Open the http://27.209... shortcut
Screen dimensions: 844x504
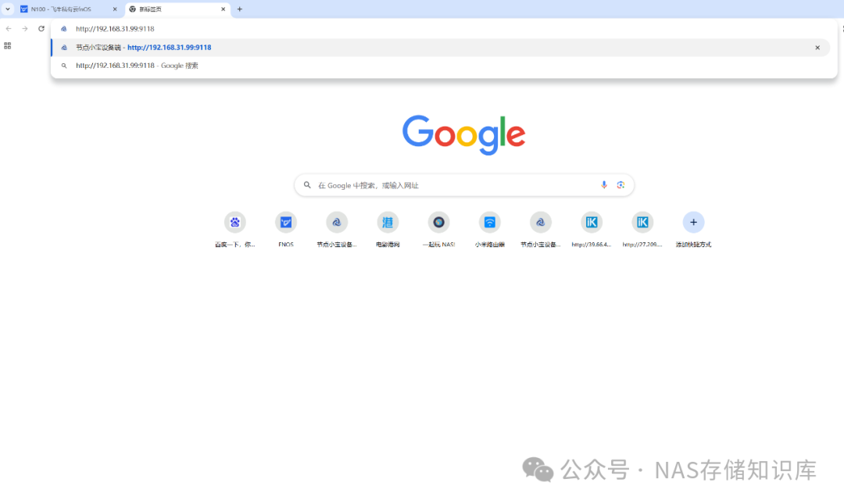[x=642, y=229]
